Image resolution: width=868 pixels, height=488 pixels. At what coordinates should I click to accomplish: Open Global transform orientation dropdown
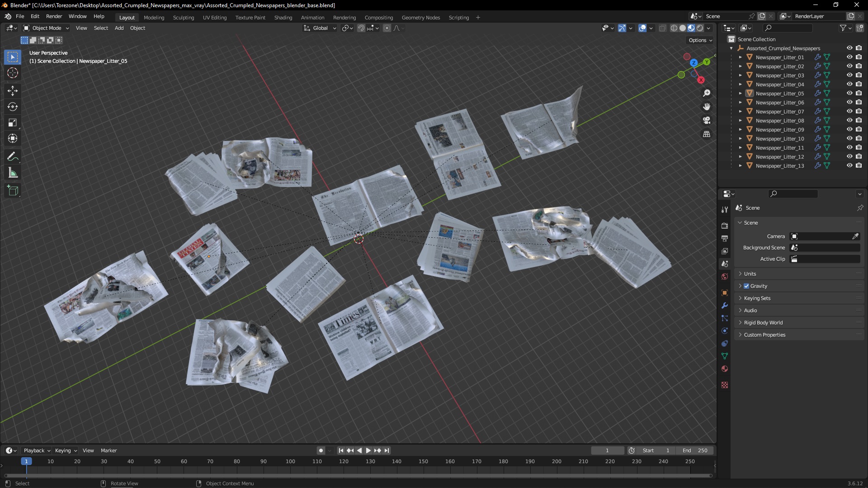320,28
